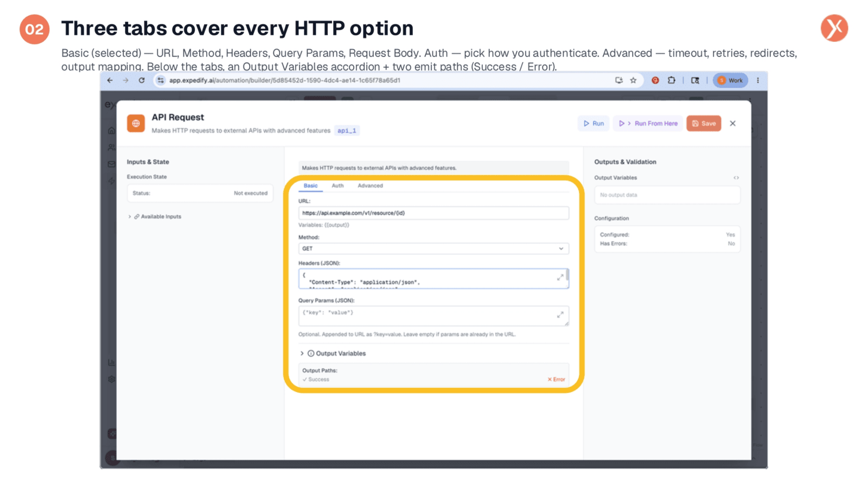This screenshot has height=488, width=868.
Task: Open the red extension icon in toolbar
Action: point(655,80)
